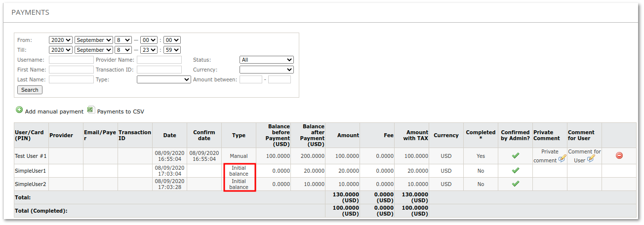Open the Type filter dropdown
Image resolution: width=644 pixels, height=225 pixels.
pyautogui.click(x=163, y=79)
